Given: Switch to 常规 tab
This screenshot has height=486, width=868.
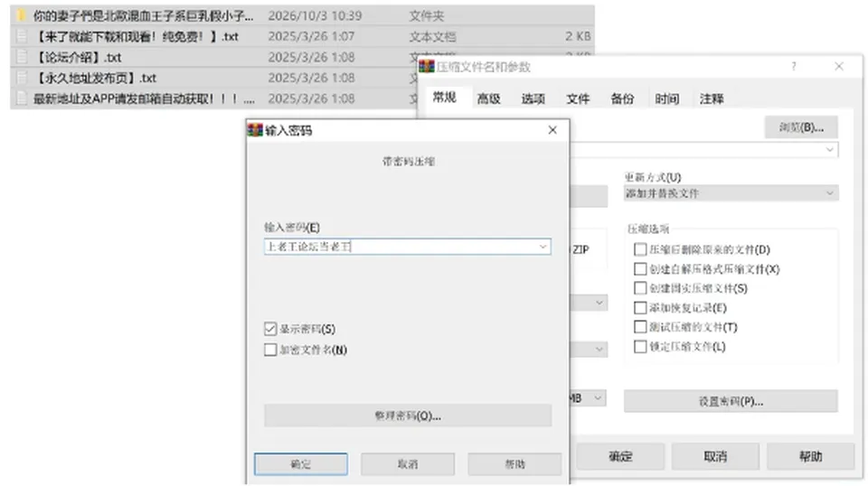Looking at the screenshot, I should (x=445, y=98).
